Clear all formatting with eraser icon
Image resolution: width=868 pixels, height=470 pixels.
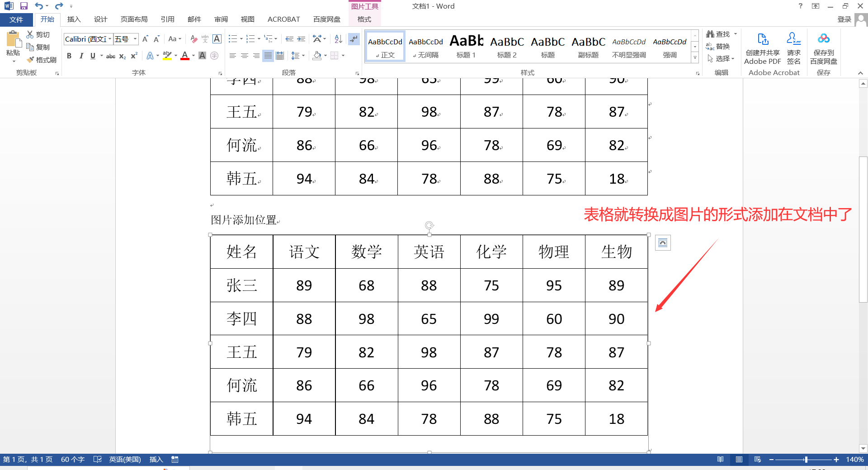point(193,39)
